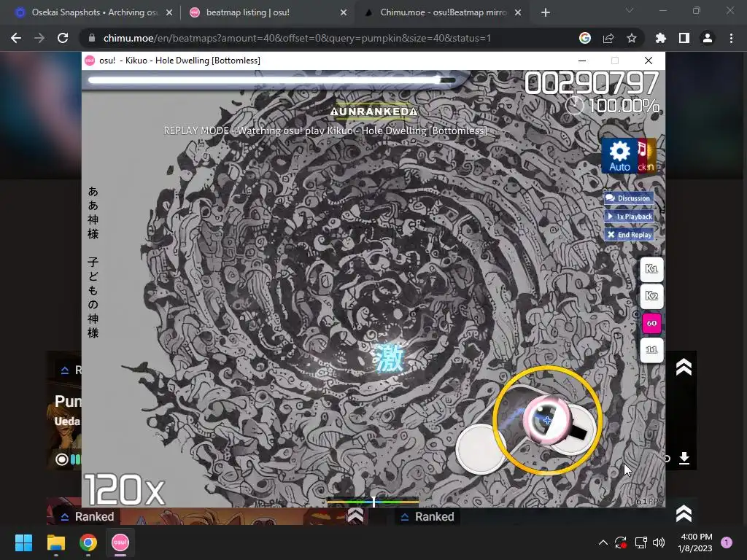Viewport: 747px width, 560px height.
Task: Bookmark this page with star icon
Action: (631, 38)
